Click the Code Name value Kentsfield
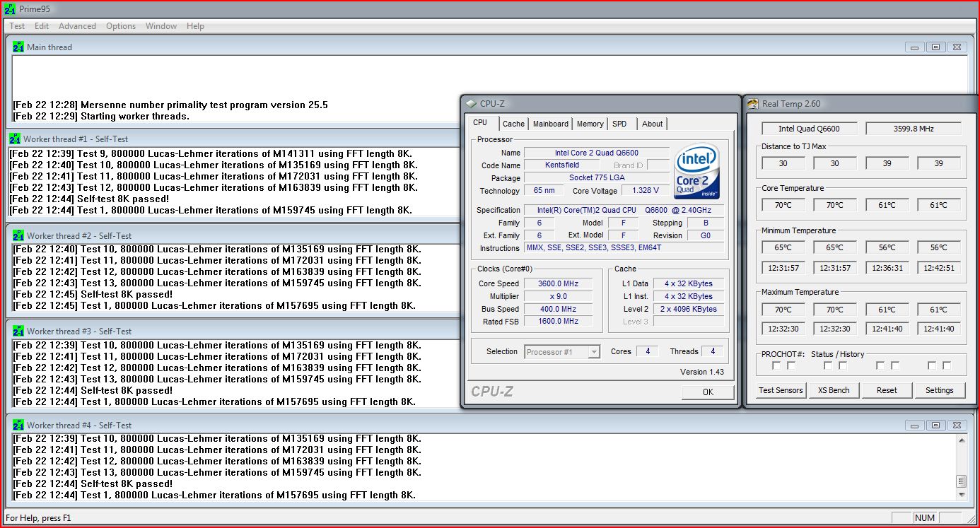The width and height of the screenshot is (980, 528). click(562, 165)
